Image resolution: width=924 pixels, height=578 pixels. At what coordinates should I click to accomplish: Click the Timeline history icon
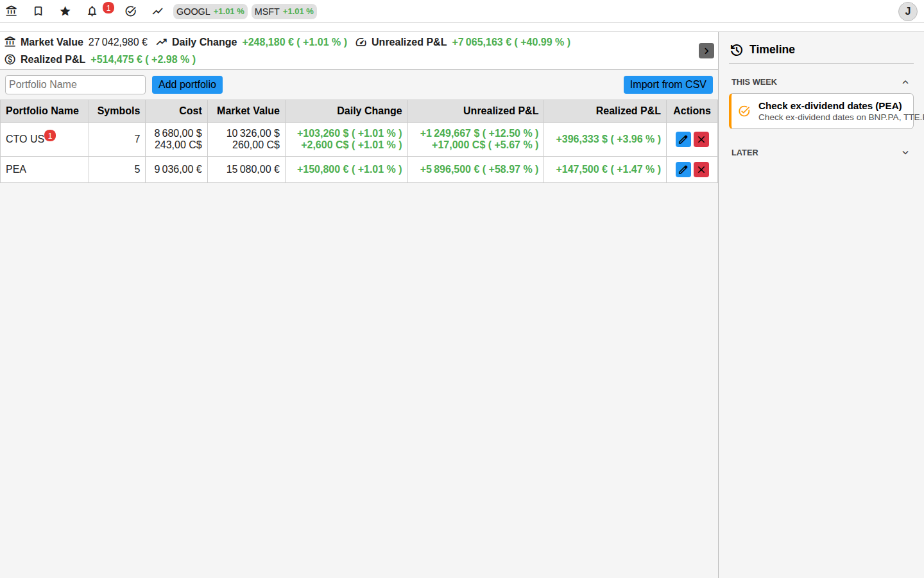737,49
